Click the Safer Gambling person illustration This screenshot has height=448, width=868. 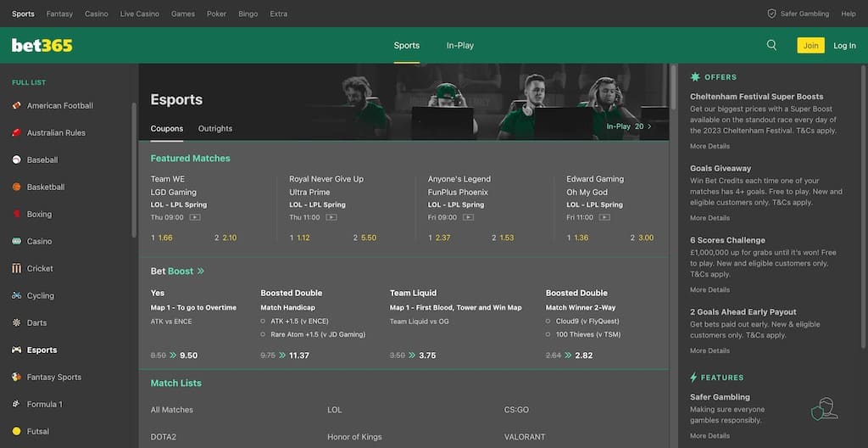pos(824,409)
